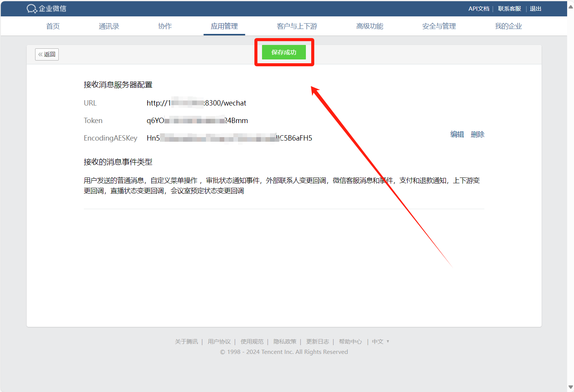Open 帮助中心 in the footer
The height and width of the screenshot is (392, 574).
(350, 342)
